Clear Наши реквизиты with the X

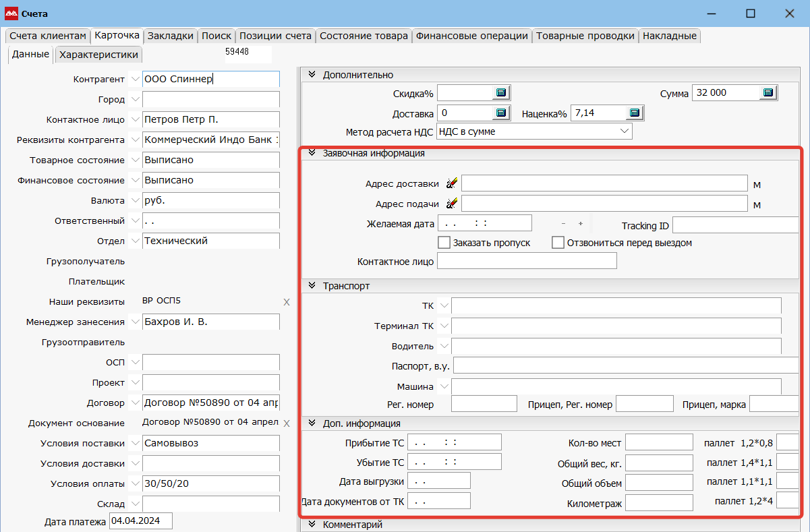click(x=287, y=302)
